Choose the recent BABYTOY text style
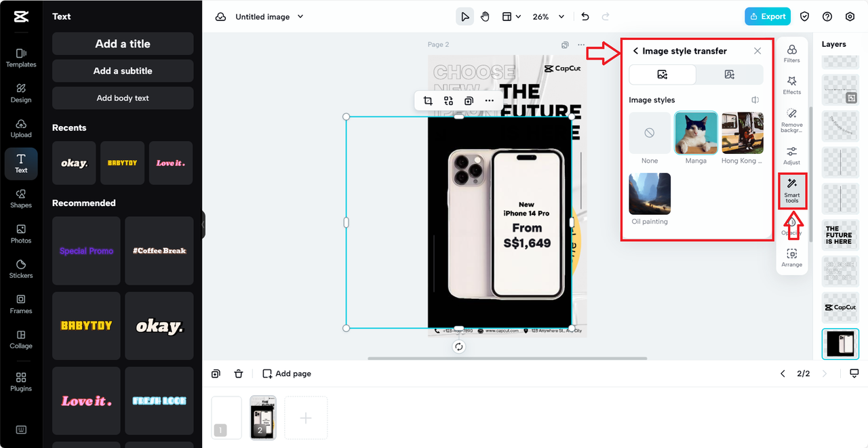 (123, 163)
